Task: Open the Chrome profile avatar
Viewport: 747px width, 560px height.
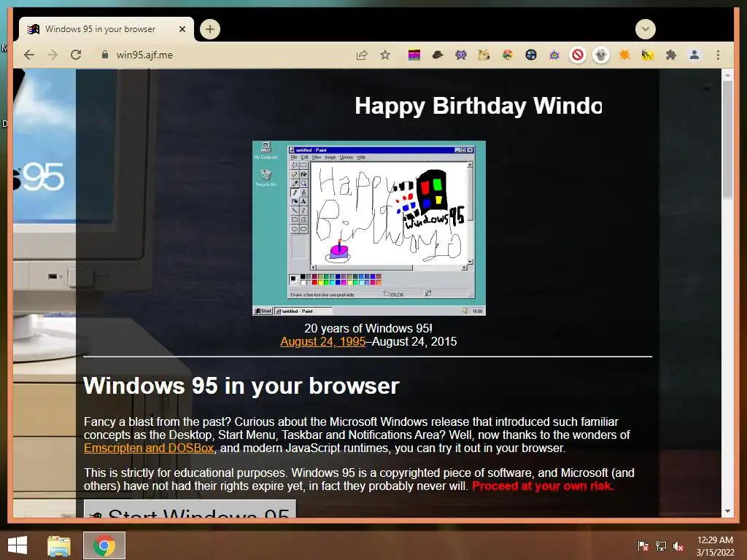Action: (694, 55)
